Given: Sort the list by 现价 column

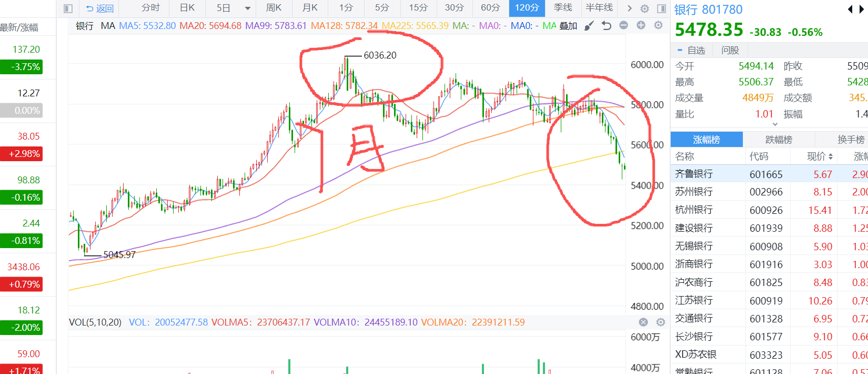Looking at the screenshot, I should [820, 156].
